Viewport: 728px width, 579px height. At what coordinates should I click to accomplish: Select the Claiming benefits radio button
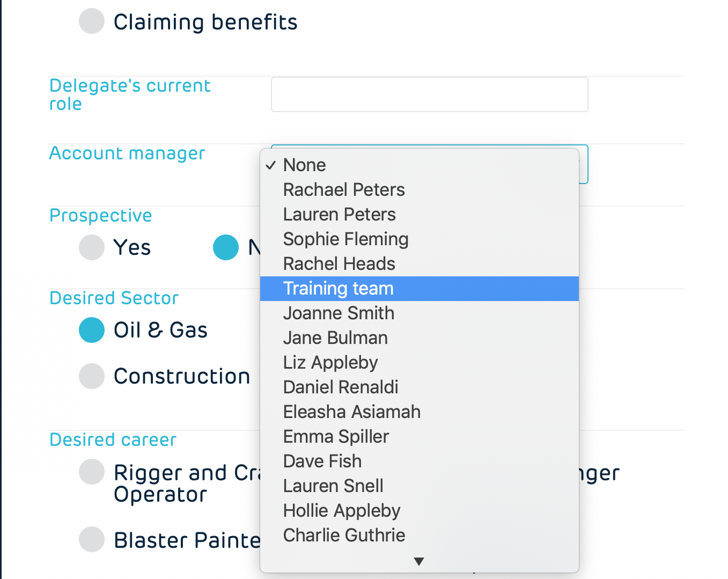tap(92, 21)
